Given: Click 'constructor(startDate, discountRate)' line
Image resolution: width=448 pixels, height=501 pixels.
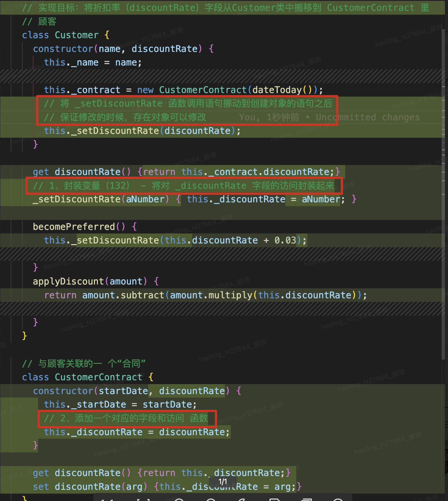Looking at the screenshot, I should click(137, 391).
